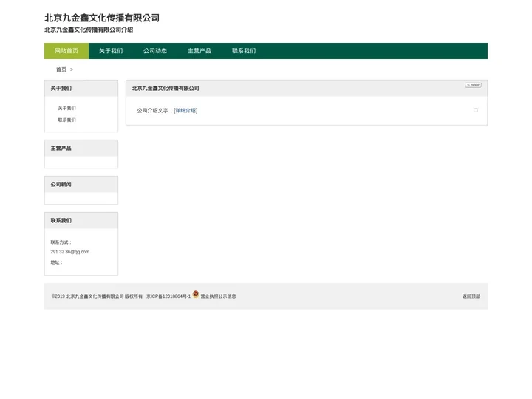Open the 详细介绍 link
Screen dimensions: 532x399
(185, 111)
